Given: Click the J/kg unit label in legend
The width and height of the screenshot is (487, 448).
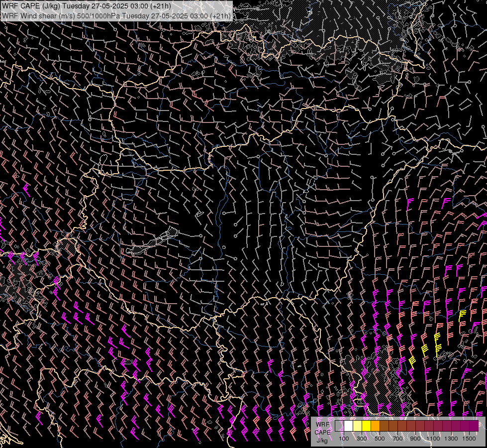Looking at the screenshot, I should [322, 441].
